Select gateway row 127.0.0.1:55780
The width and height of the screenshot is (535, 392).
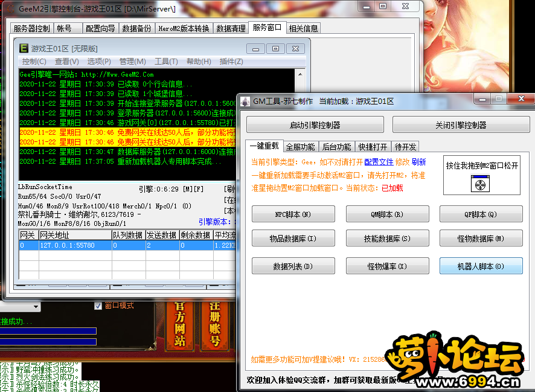click(127, 245)
